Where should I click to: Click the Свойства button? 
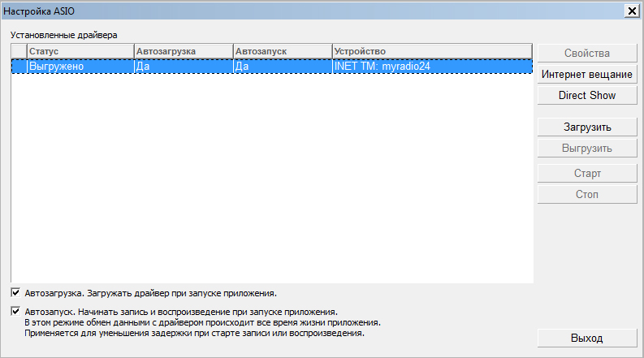click(x=586, y=54)
